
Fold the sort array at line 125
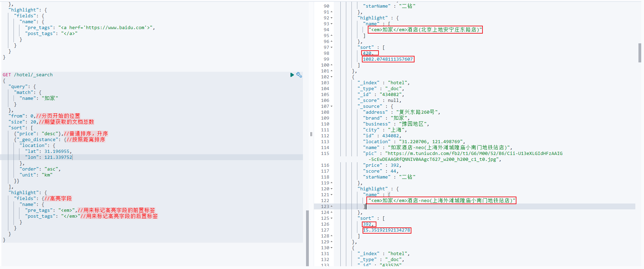(x=332, y=218)
